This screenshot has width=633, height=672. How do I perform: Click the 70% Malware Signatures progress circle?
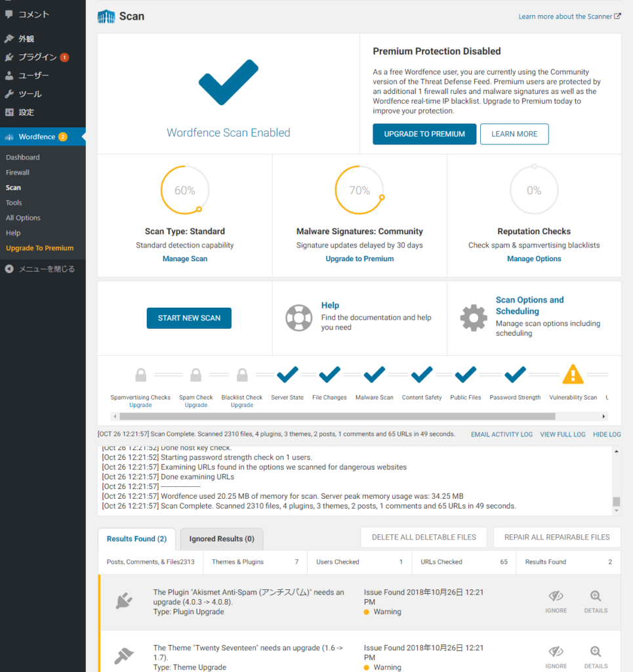359,190
